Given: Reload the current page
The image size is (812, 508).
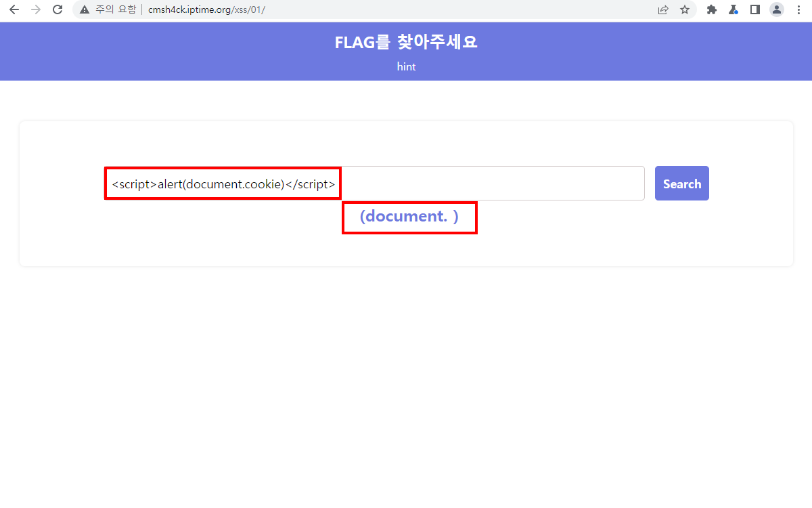Looking at the screenshot, I should point(58,9).
